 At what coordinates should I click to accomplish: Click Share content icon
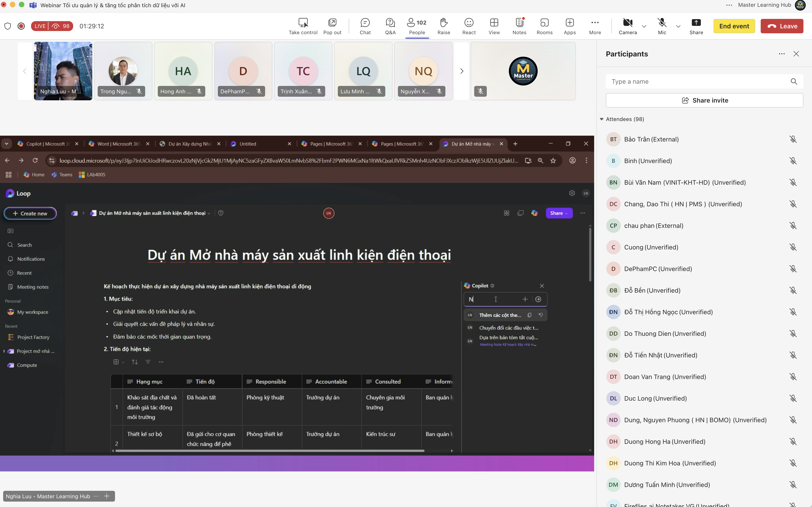(696, 26)
